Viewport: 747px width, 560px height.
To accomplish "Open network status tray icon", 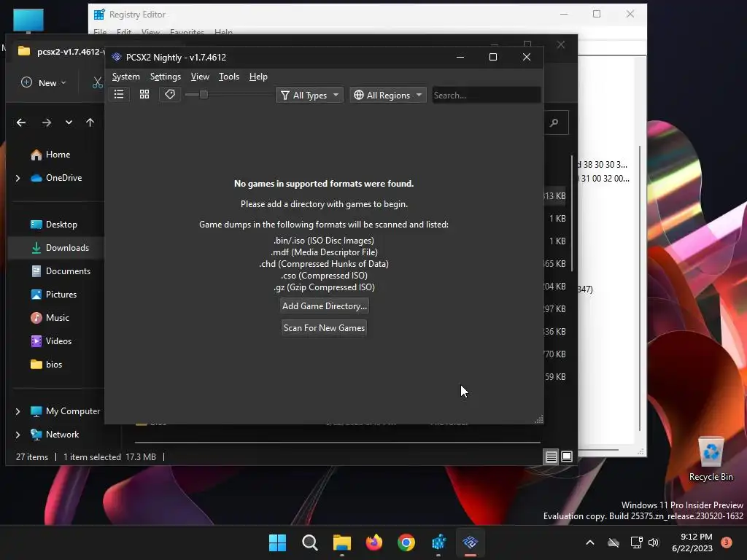I will pos(636,542).
